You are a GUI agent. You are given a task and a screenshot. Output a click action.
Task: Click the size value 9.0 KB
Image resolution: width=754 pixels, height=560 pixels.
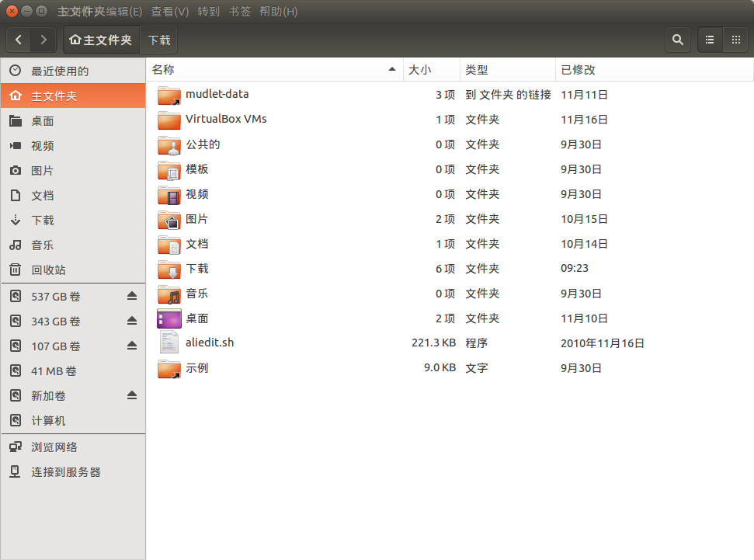[x=440, y=367]
